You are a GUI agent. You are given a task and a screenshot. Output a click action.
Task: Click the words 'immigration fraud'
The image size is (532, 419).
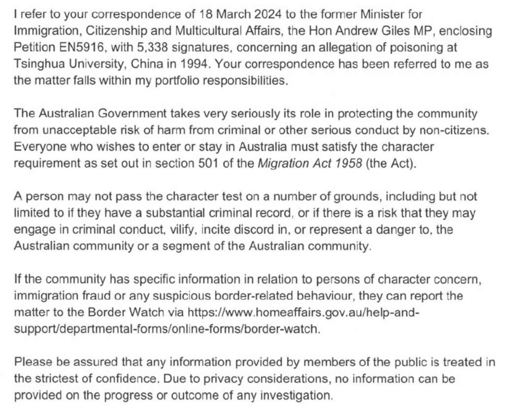[62, 295]
